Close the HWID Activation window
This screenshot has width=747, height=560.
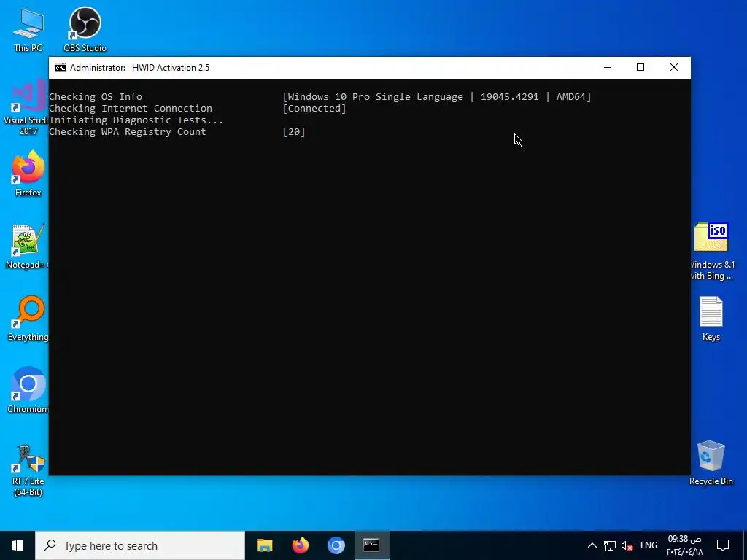click(673, 68)
